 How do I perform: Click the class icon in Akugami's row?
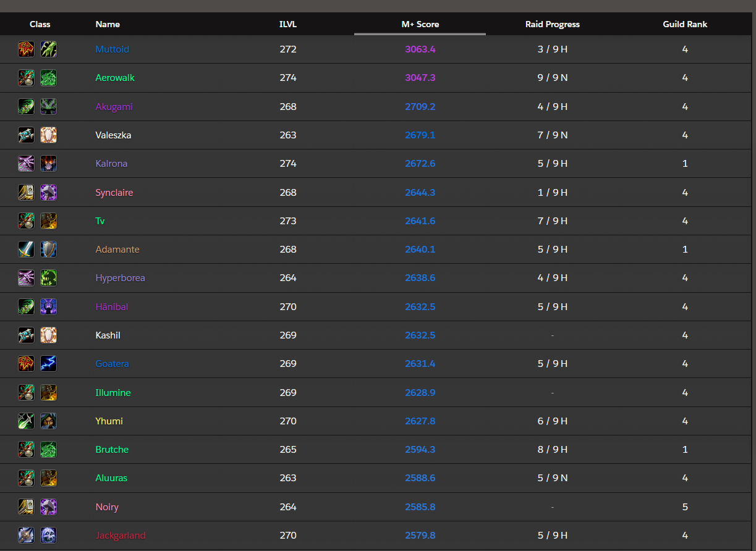[x=26, y=106]
